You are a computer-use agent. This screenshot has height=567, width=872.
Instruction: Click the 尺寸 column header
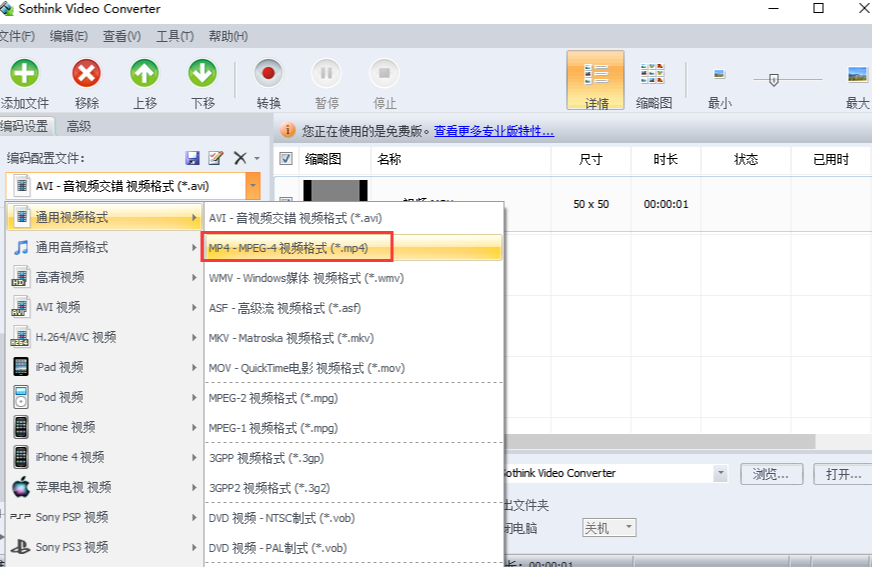click(x=591, y=160)
